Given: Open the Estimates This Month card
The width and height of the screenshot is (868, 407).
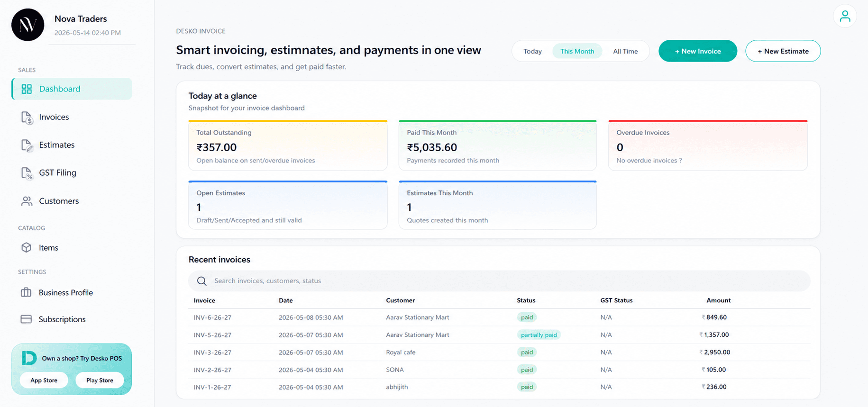Looking at the screenshot, I should (497, 205).
